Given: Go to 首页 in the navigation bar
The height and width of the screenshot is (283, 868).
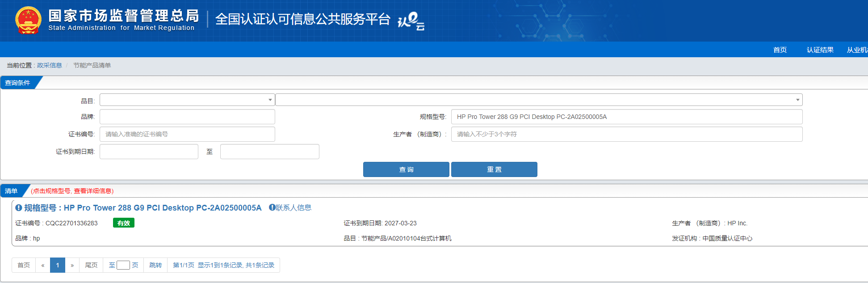Looking at the screenshot, I should 780,50.
